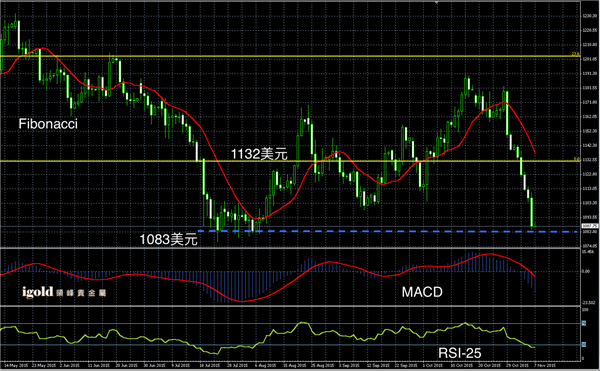The width and height of the screenshot is (600, 371).
Task: Click the chart shift triangle marker at top
Action: 437,2
